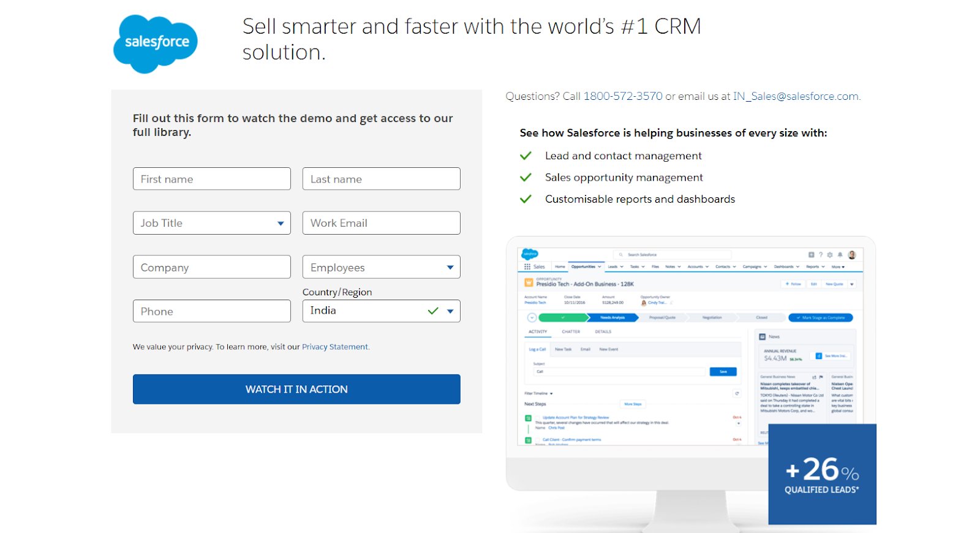
Task: Click the "We value your privacy" text
Action: [x=173, y=347]
